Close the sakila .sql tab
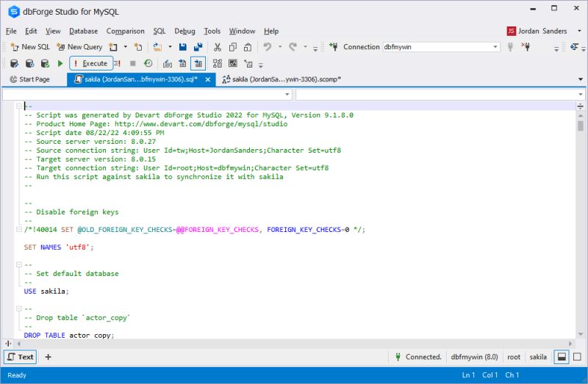This screenshot has width=588, height=384. (x=208, y=79)
